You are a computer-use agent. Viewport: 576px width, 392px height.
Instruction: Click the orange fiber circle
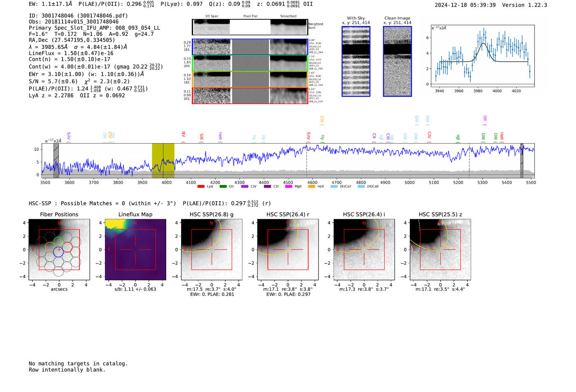pos(50,247)
